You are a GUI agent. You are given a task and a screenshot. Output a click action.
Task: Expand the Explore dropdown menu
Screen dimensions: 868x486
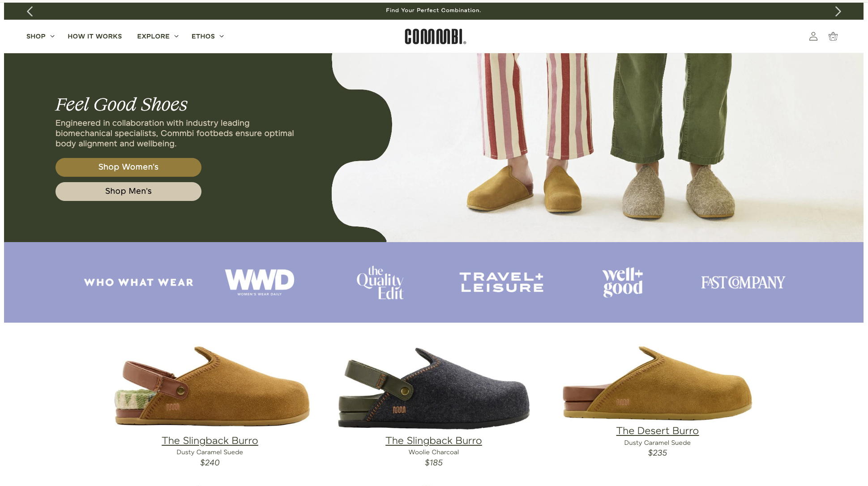pos(158,36)
